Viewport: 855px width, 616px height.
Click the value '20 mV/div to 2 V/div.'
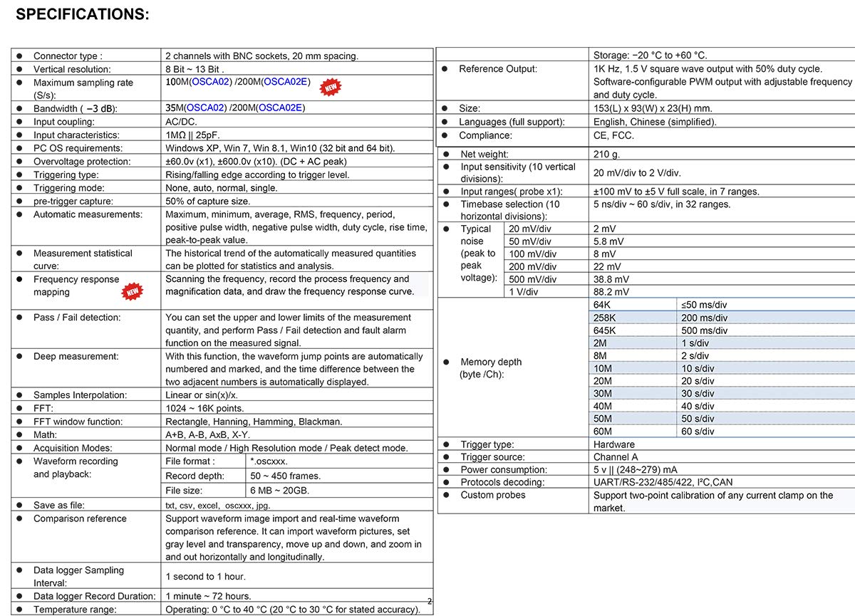637,172
